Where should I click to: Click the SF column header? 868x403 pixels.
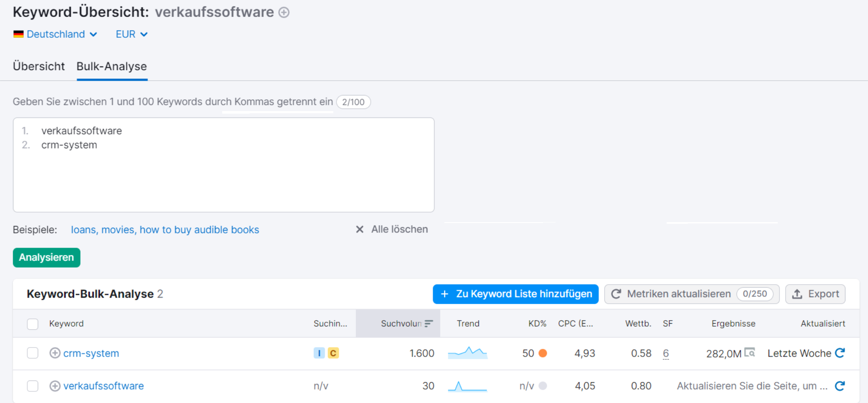coord(667,324)
